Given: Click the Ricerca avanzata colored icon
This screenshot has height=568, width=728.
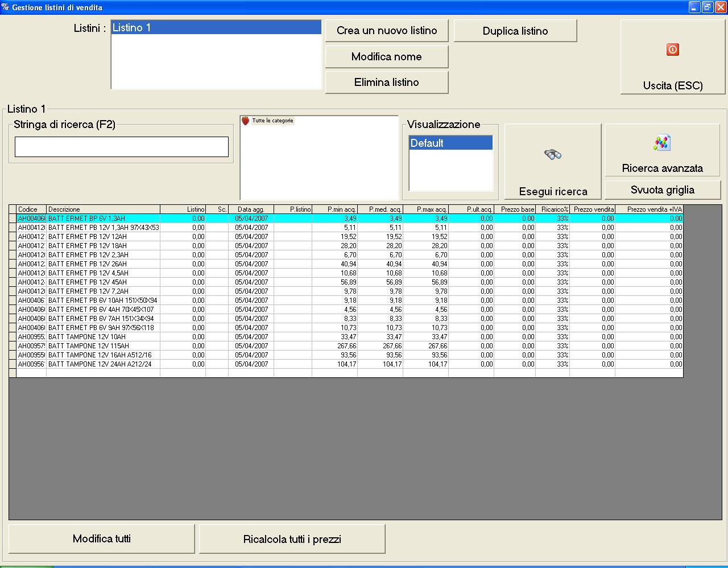Looking at the screenshot, I should 662,143.
